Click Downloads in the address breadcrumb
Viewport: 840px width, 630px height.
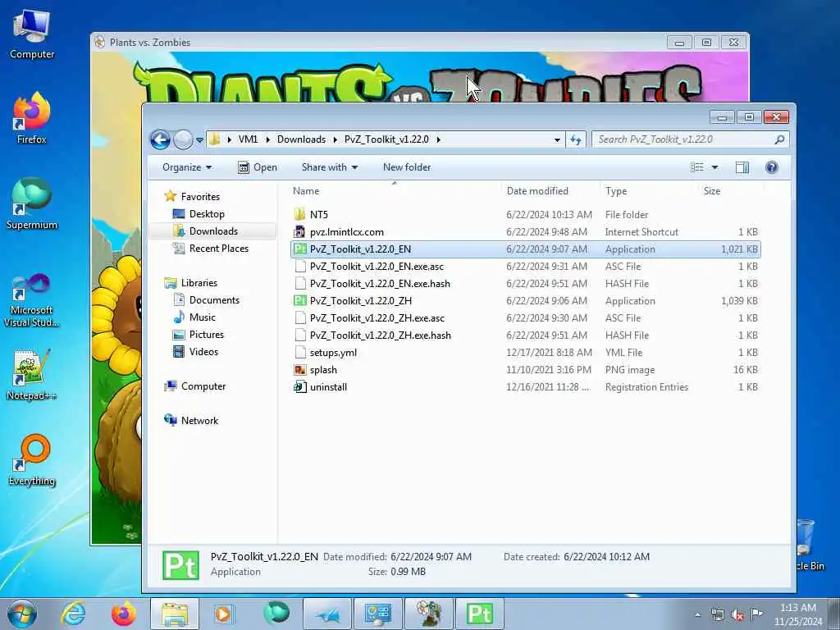(x=301, y=139)
